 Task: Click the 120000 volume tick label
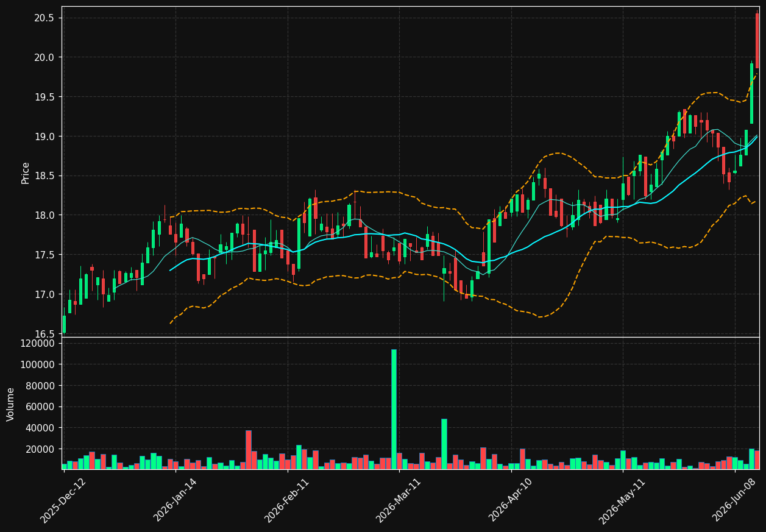click(38, 344)
